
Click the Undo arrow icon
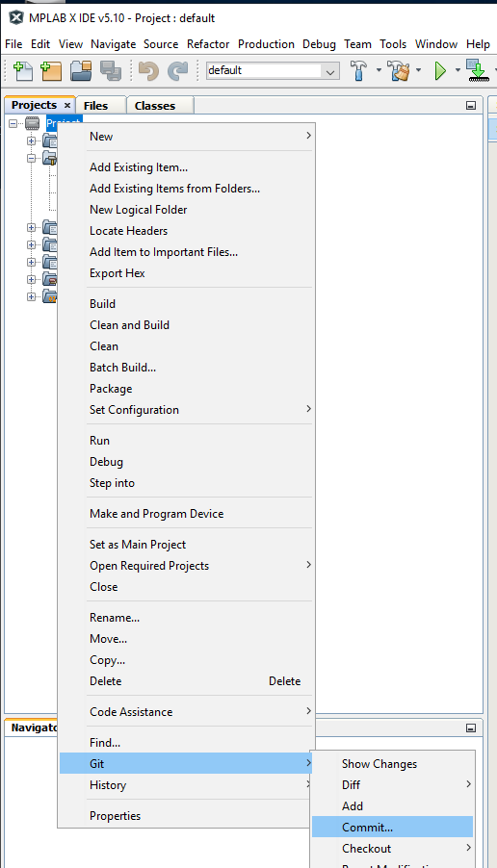[x=148, y=71]
